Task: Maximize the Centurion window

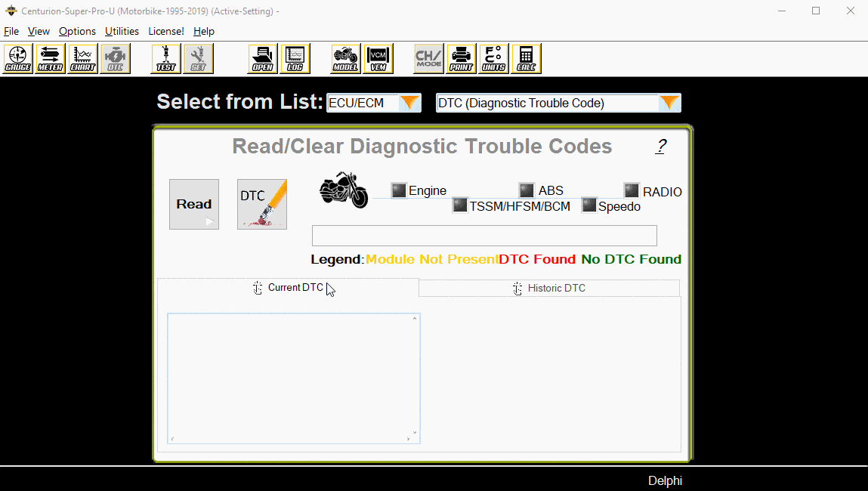Action: [816, 11]
